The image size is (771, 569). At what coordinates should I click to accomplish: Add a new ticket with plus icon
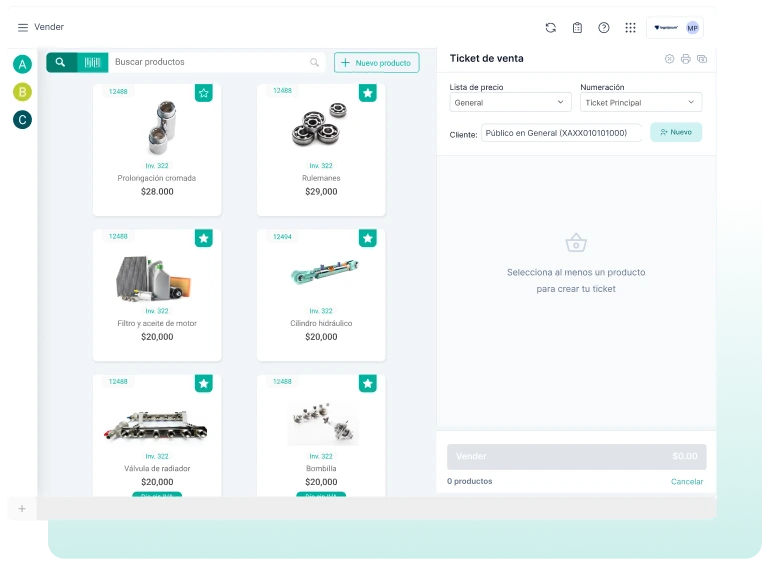click(22, 509)
